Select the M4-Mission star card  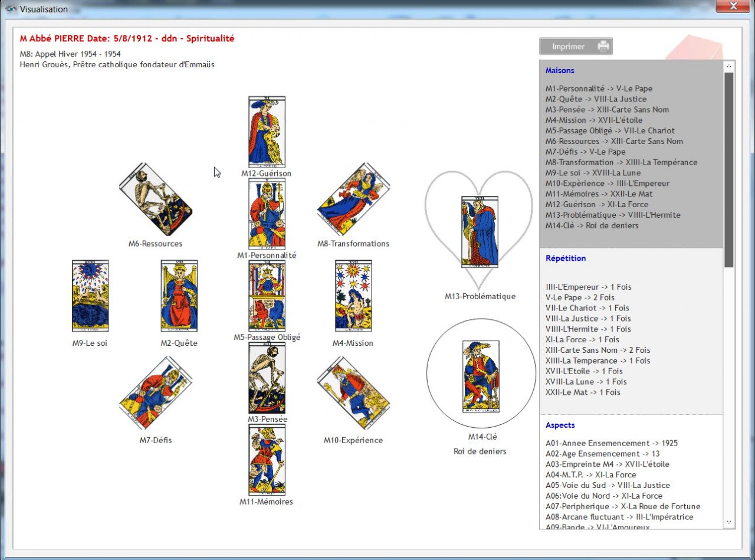(353, 295)
